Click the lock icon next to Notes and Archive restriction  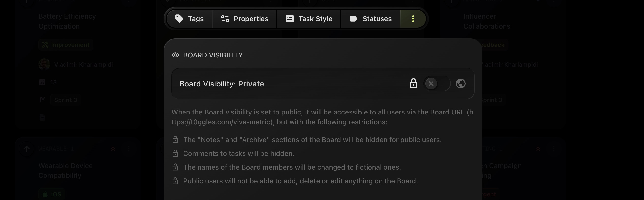175,140
